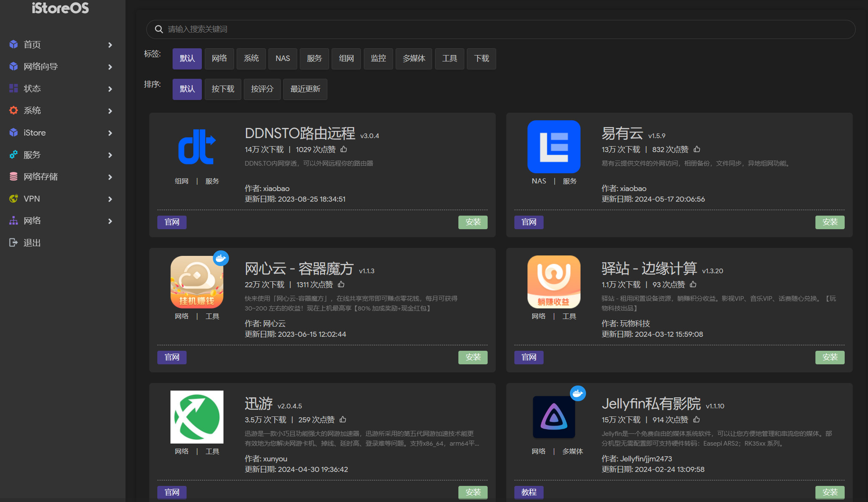This screenshot has height=502, width=868.
Task: Click the 易有云 app logo
Action: tap(554, 147)
